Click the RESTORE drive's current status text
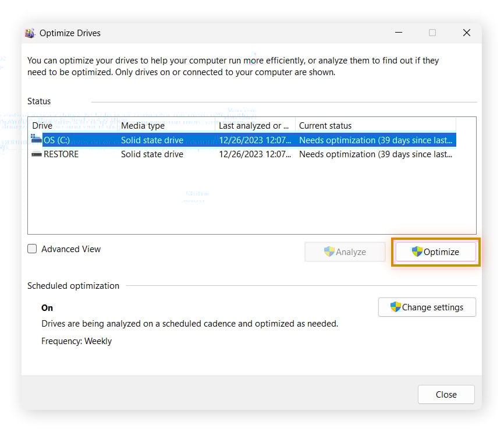Screen dimensions: 504x432 [x=375, y=154]
